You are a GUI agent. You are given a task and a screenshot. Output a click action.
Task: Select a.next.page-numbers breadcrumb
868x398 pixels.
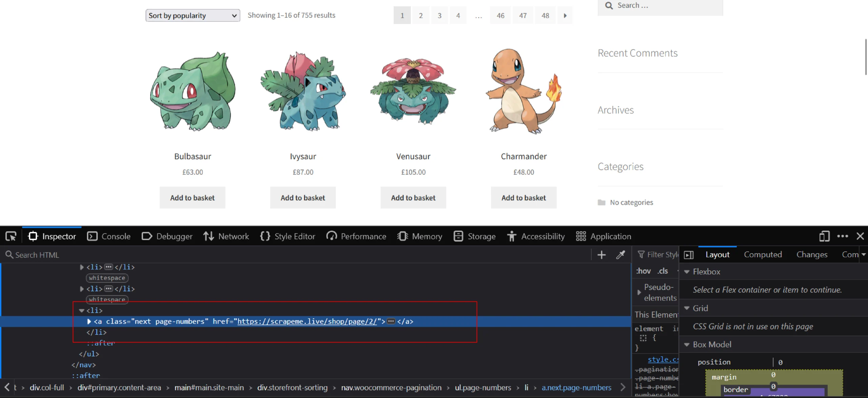pyautogui.click(x=576, y=387)
